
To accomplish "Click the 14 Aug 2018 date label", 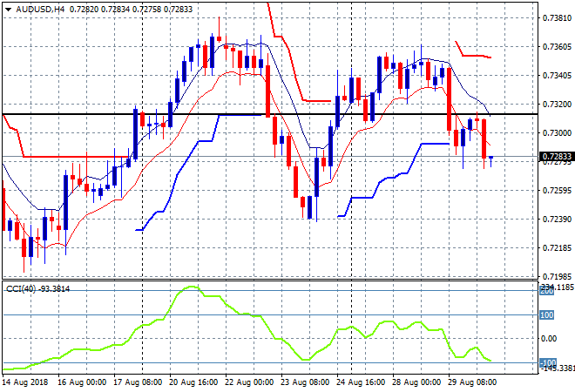I will click(x=25, y=382).
